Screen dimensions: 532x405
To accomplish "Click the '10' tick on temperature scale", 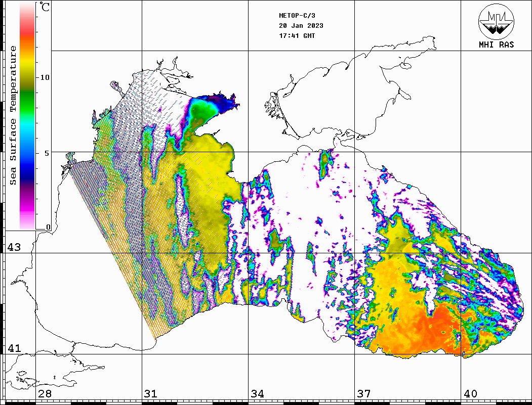I will pos(45,77).
